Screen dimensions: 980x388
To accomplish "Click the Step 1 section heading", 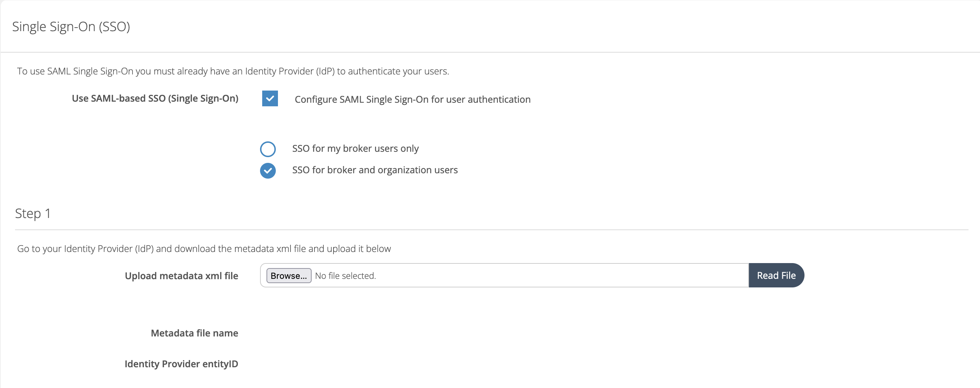I will (x=33, y=213).
